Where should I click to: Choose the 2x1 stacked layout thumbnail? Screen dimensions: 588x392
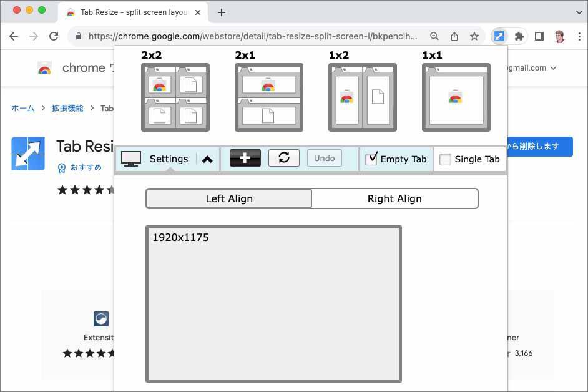(x=269, y=97)
